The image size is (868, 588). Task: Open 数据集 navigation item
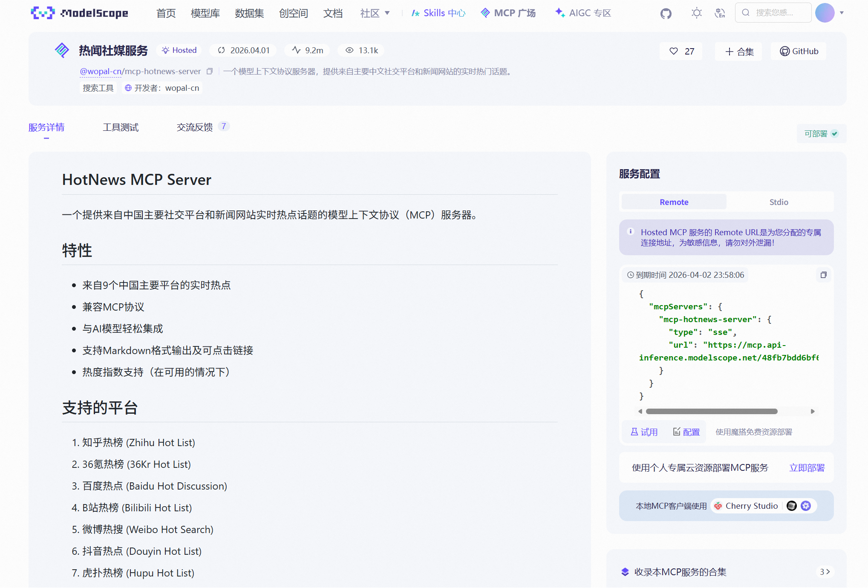[249, 13]
